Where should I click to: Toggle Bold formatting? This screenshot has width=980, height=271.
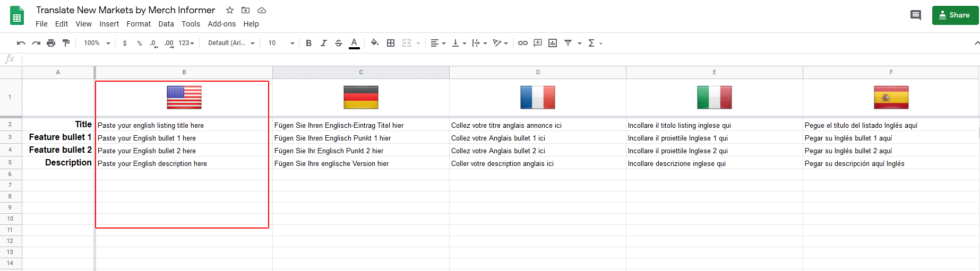tap(308, 43)
